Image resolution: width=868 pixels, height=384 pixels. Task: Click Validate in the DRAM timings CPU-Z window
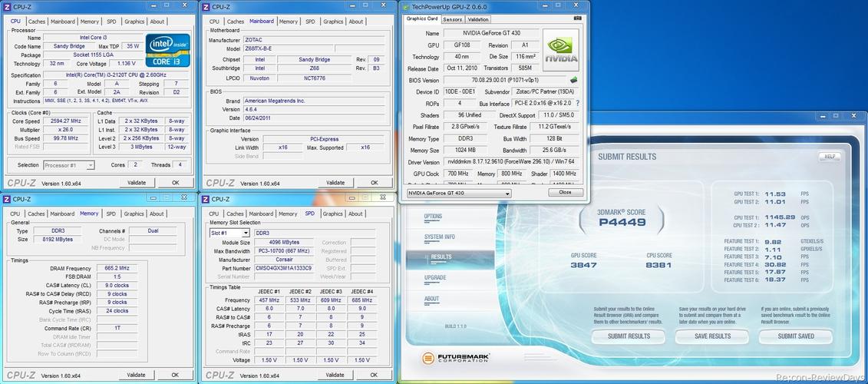[136, 375]
